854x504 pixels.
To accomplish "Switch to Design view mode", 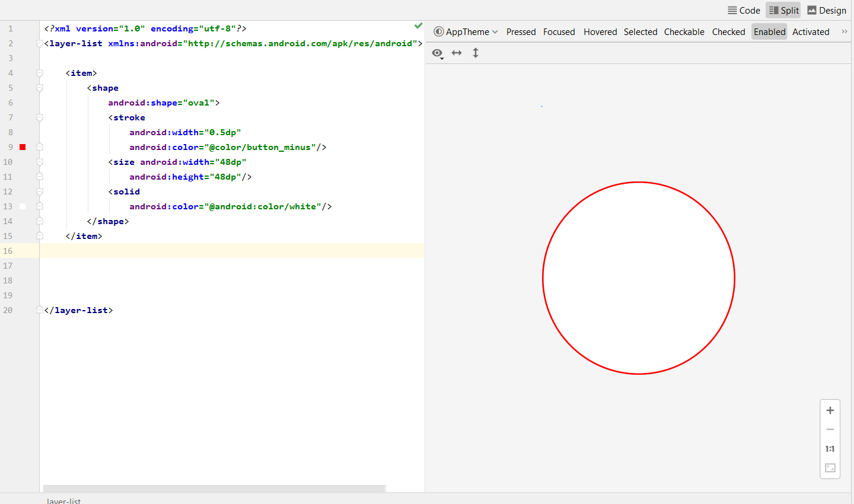I will (x=827, y=10).
